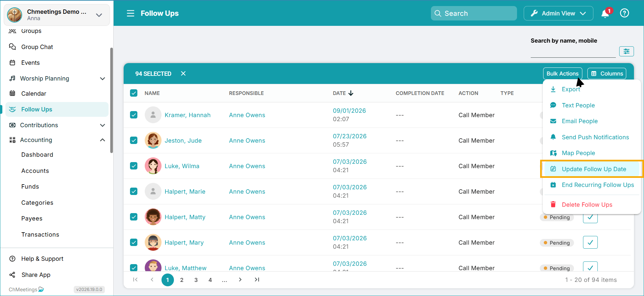Toggle the select-all checkbox in header
Screen dimensions: 644x296
134,93
